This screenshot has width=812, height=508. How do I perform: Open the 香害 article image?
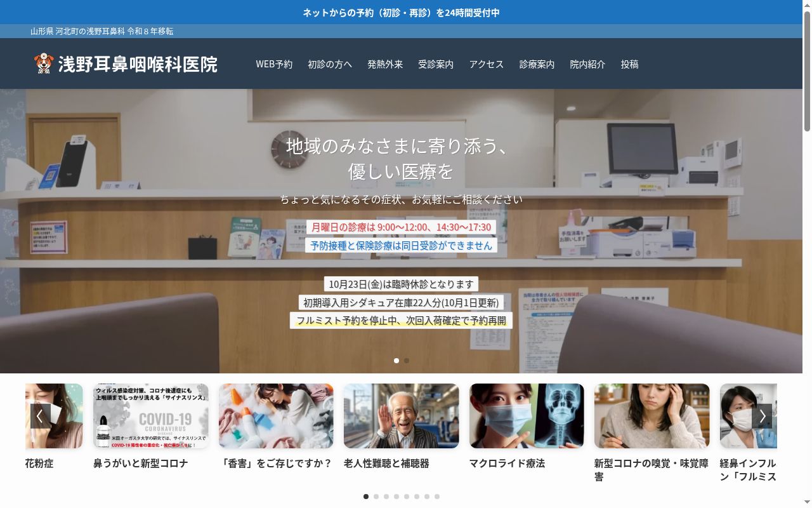[276, 416]
